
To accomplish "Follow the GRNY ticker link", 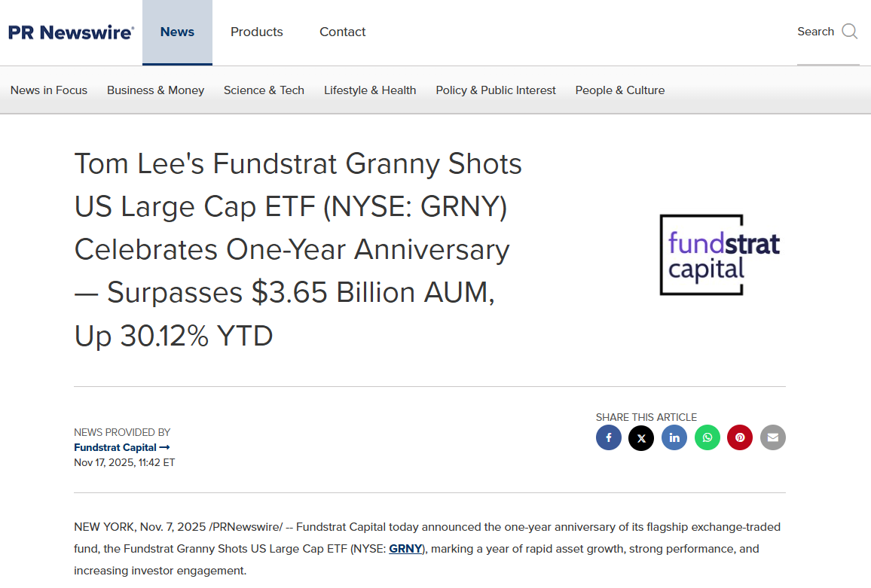I will click(x=405, y=549).
